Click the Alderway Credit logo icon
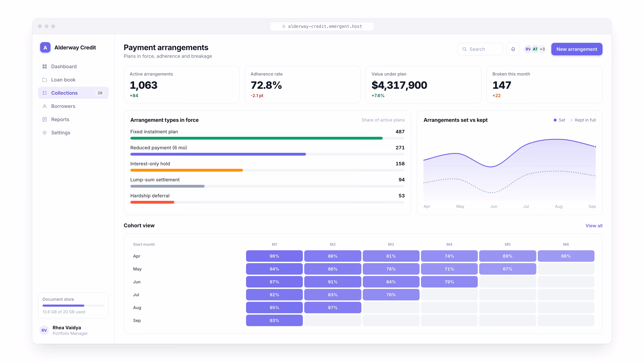Viewport: 644px width, 362px height. point(45,48)
